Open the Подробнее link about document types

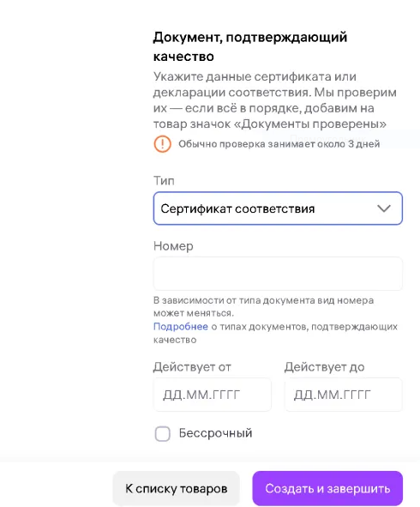[181, 327]
